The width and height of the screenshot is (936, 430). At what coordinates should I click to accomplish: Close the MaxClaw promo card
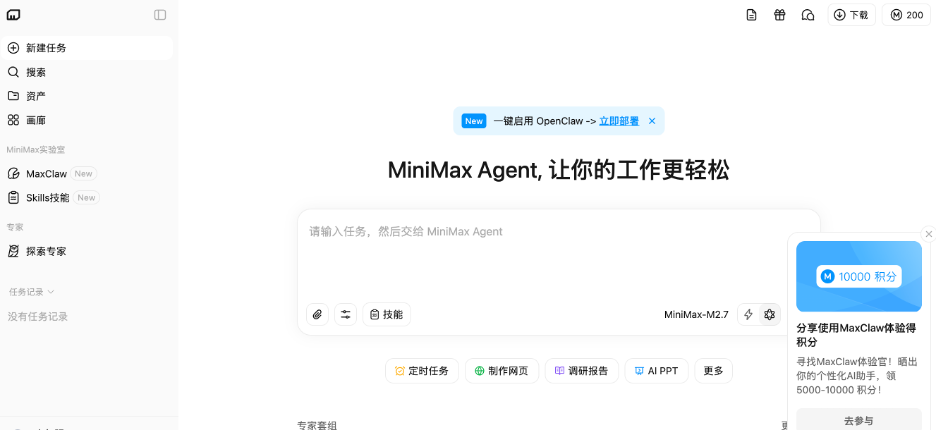pos(928,234)
